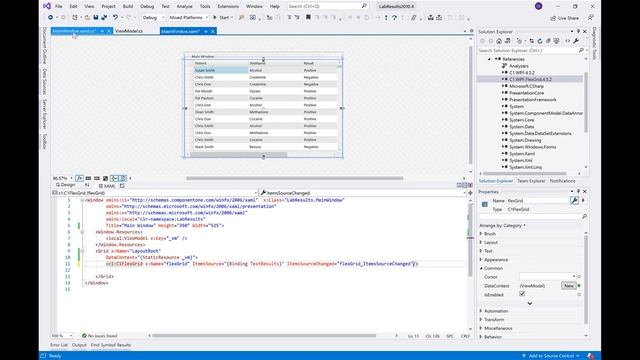Click the designer horizontal scrollbar
The width and height of the screenshot is (640, 360).
point(295,178)
